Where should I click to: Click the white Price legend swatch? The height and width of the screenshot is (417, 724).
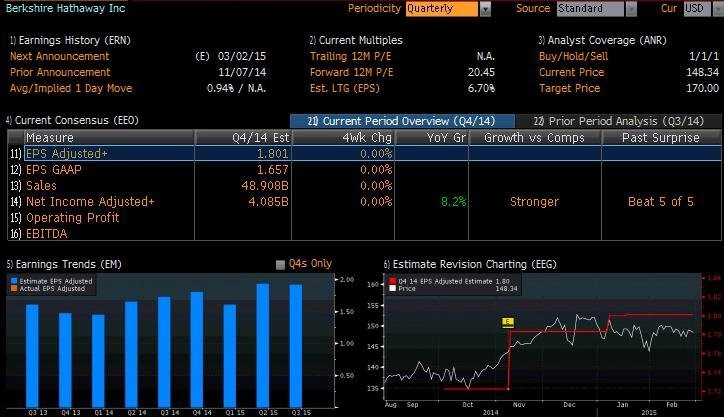click(392, 288)
